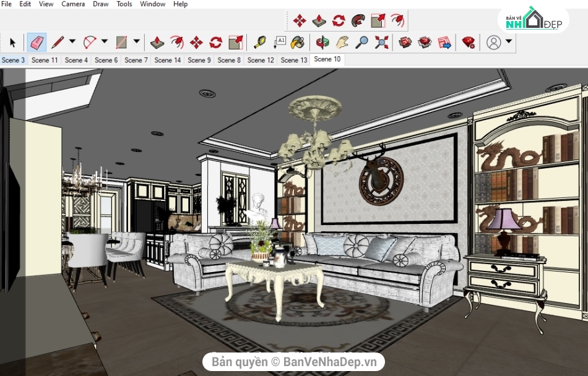This screenshot has height=376, width=588.
Task: Switch to Scene 12 tab
Action: [x=261, y=60]
